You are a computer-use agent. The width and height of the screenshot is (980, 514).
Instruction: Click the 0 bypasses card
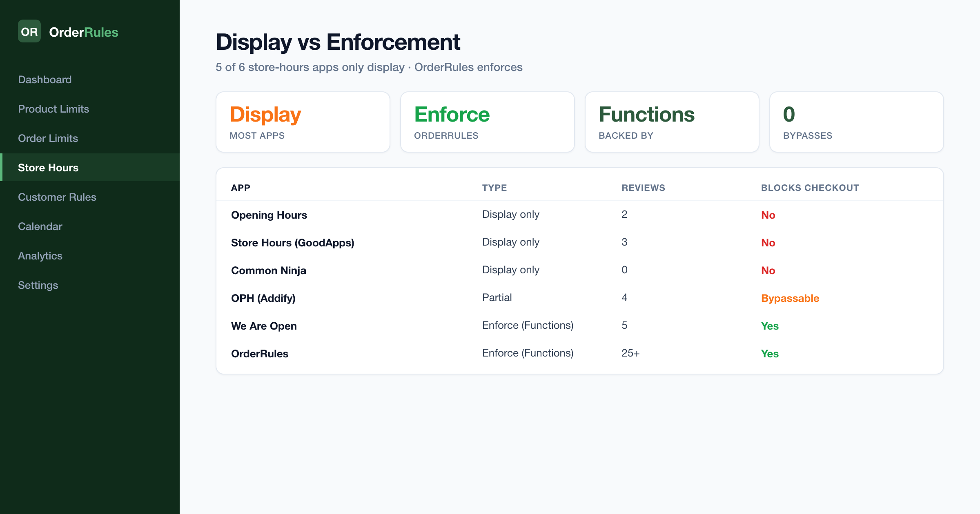(857, 122)
